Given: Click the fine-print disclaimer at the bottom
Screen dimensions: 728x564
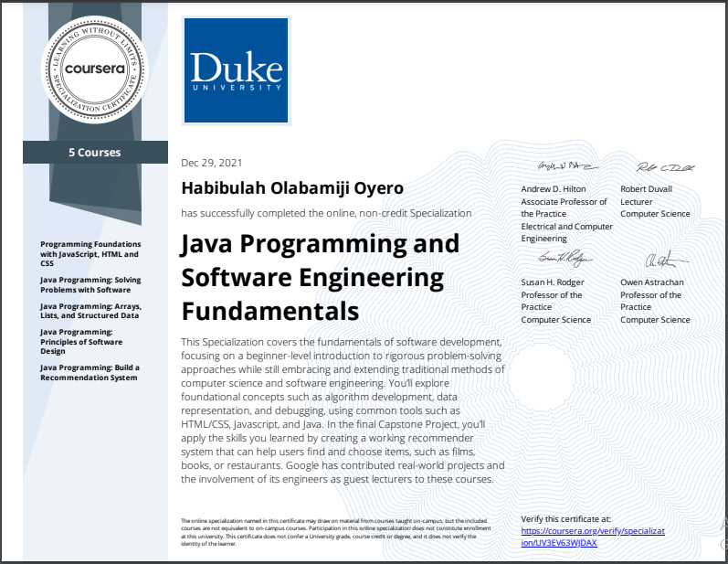Looking at the screenshot, I should [x=335, y=532].
